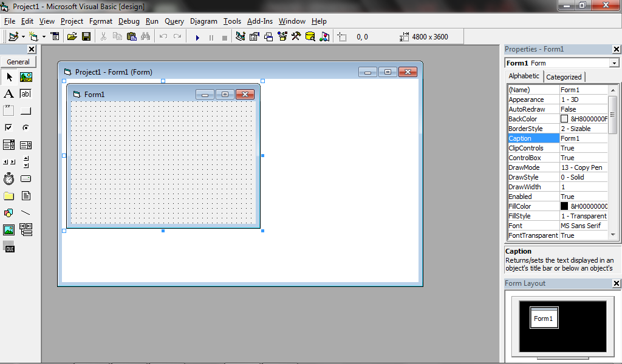Open the Project menu
622x364 pixels.
pyautogui.click(x=72, y=21)
